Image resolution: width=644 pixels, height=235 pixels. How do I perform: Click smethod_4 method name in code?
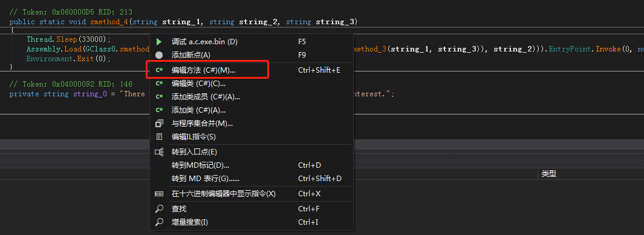(109, 22)
